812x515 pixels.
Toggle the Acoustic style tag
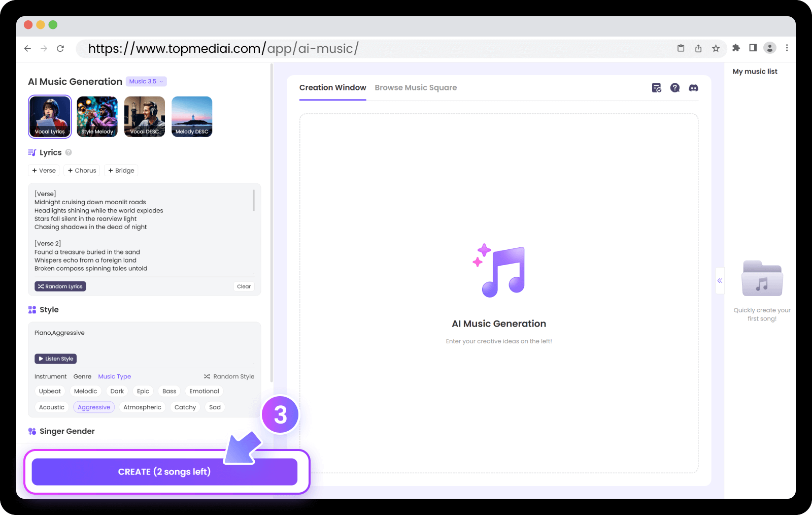52,407
